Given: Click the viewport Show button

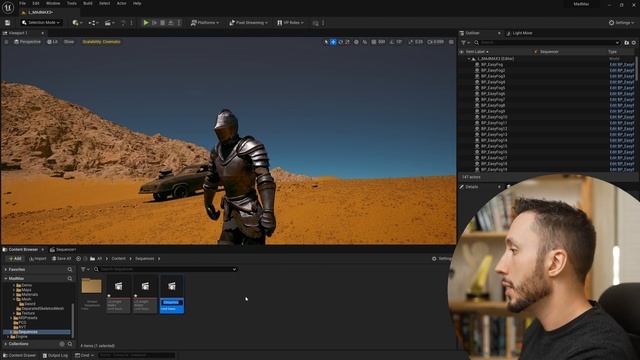Looking at the screenshot, I should [x=69, y=42].
